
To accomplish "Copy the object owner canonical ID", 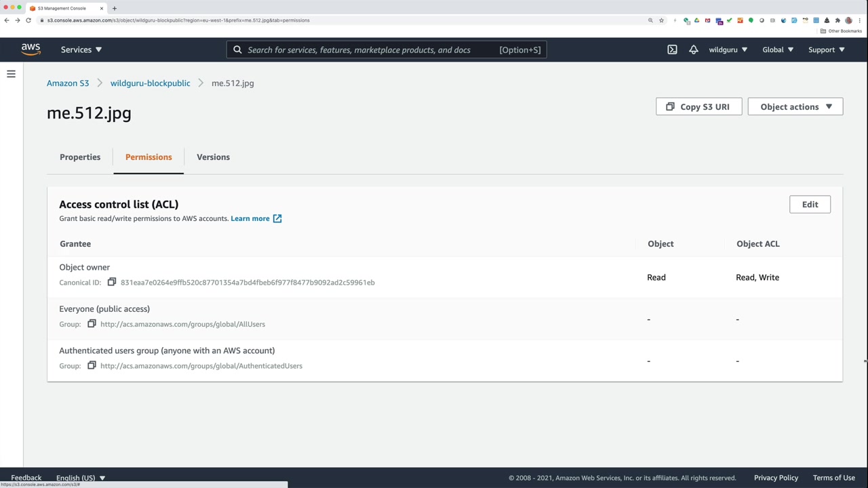I will coord(112,282).
